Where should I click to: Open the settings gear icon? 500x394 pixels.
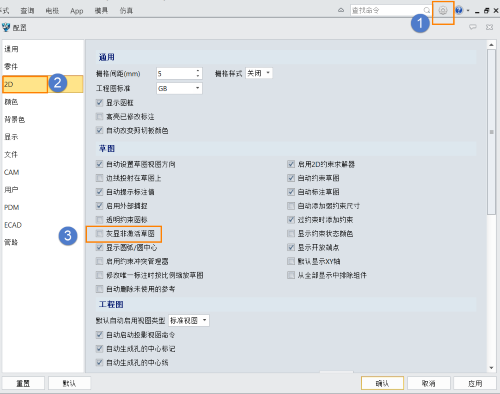[x=443, y=11]
